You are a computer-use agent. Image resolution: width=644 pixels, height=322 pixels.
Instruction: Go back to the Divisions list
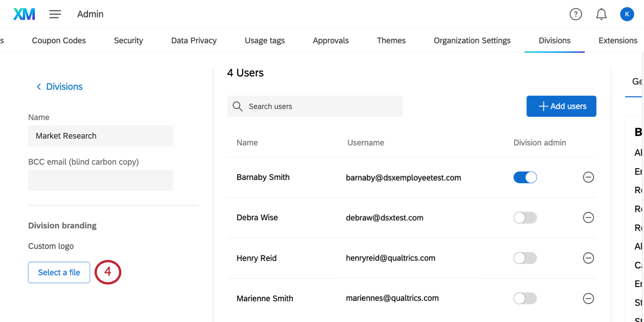(60, 87)
